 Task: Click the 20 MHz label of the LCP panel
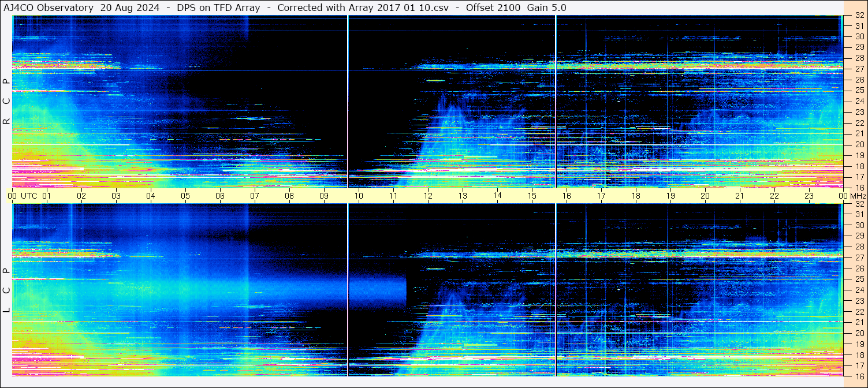point(859,333)
